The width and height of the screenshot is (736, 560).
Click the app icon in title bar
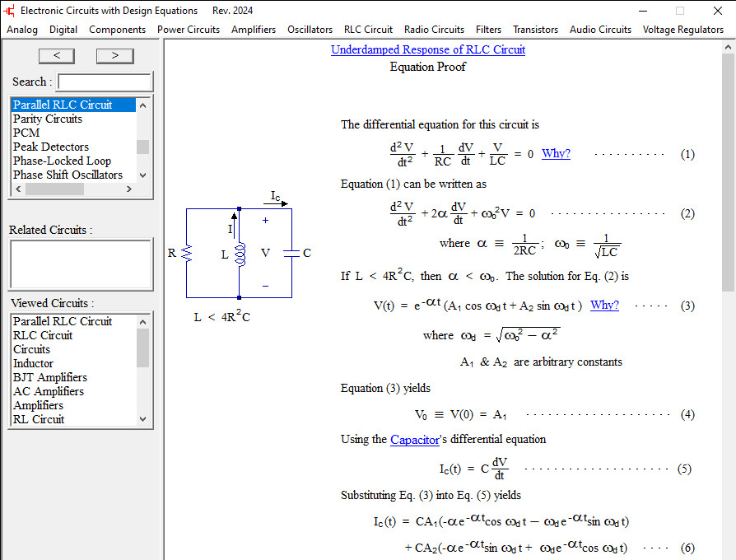(x=9, y=11)
